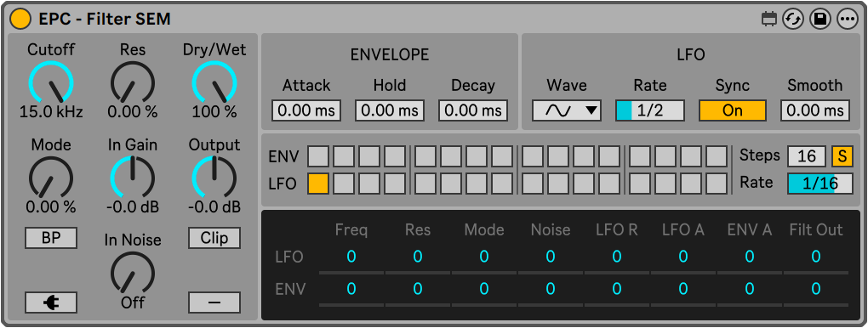Screen dimensions: 868x328
Task: Click the dash button below Clip
Action: coord(214,303)
